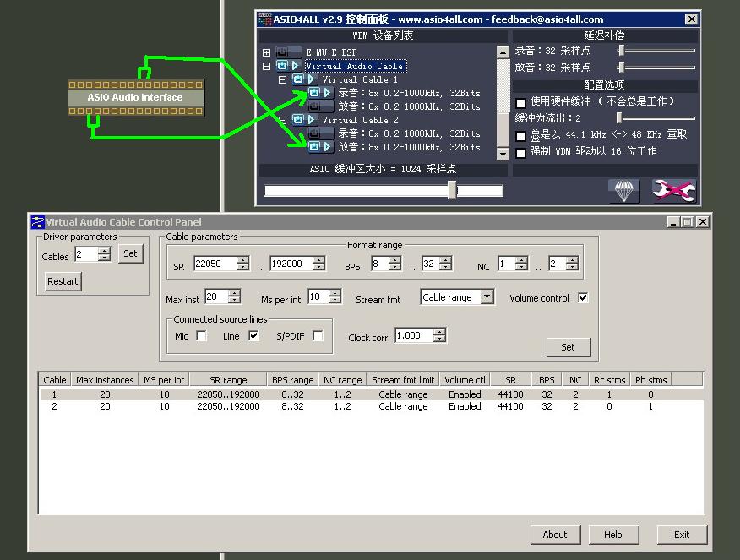Viewport: 740px width, 560px height.
Task: Enable the 使用硬件缓冲 hardware buffer checkbox
Action: pos(521,102)
